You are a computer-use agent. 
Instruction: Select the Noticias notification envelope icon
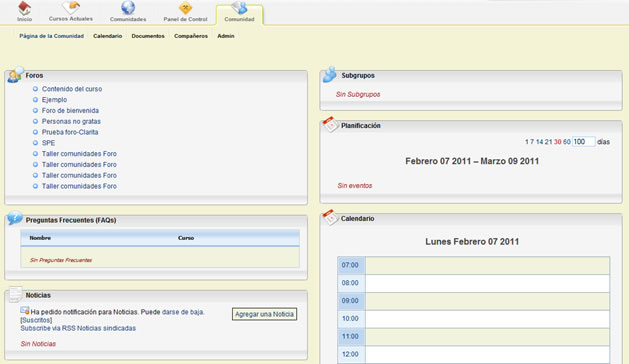tap(25, 311)
